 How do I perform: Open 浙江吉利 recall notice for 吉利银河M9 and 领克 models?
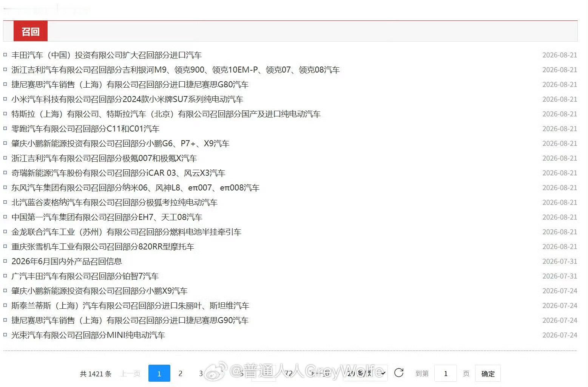pos(176,70)
